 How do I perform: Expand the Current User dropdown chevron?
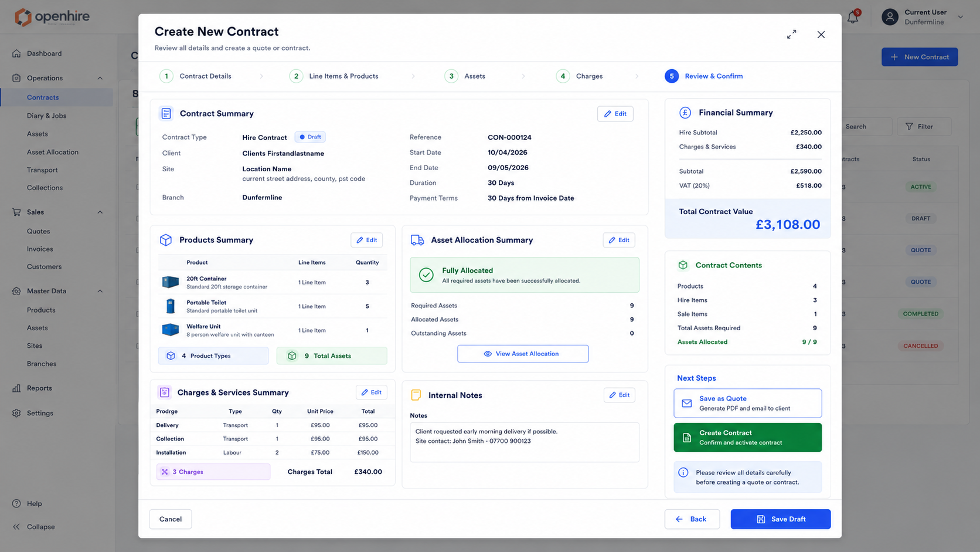[x=960, y=17]
